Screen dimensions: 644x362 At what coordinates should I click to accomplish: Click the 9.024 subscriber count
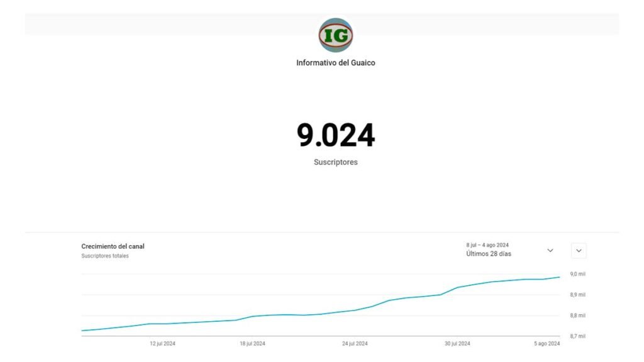click(336, 136)
